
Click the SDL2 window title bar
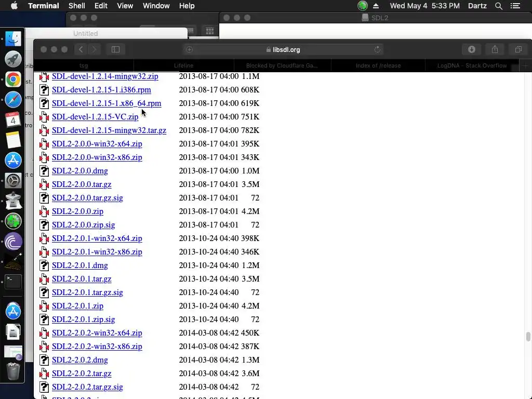click(375, 18)
